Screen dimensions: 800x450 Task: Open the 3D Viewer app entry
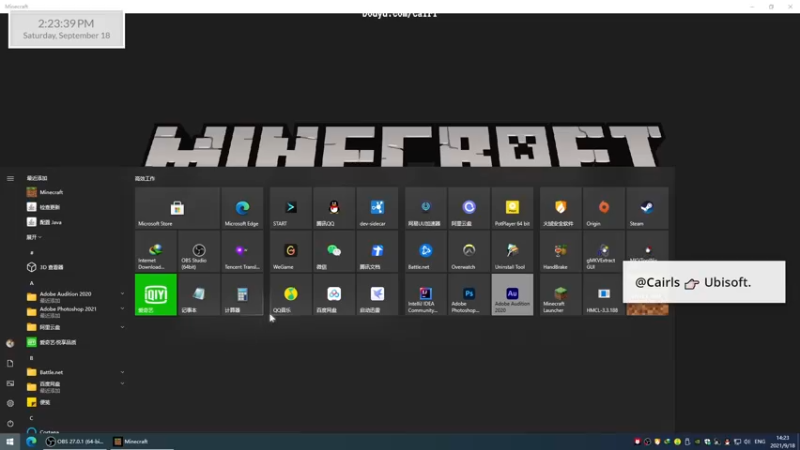pyautogui.click(x=76, y=267)
